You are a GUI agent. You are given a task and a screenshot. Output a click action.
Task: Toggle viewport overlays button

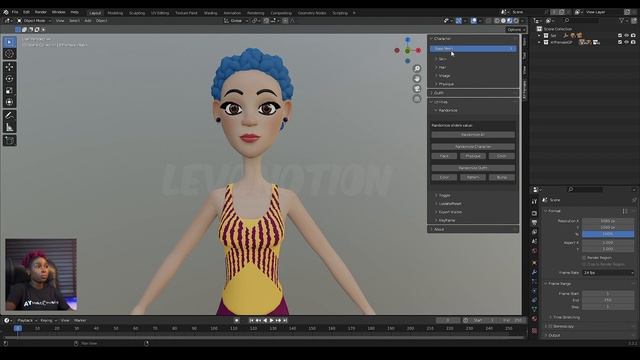[473, 20]
